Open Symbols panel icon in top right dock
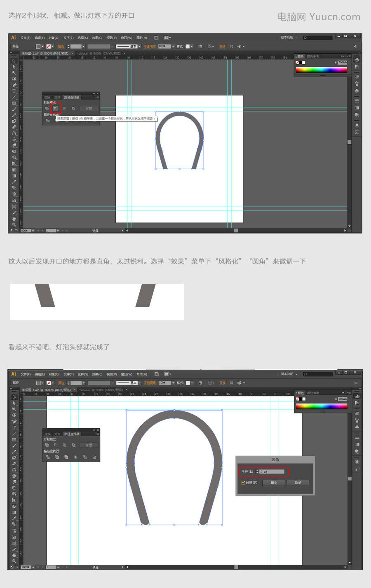 (x=357, y=91)
